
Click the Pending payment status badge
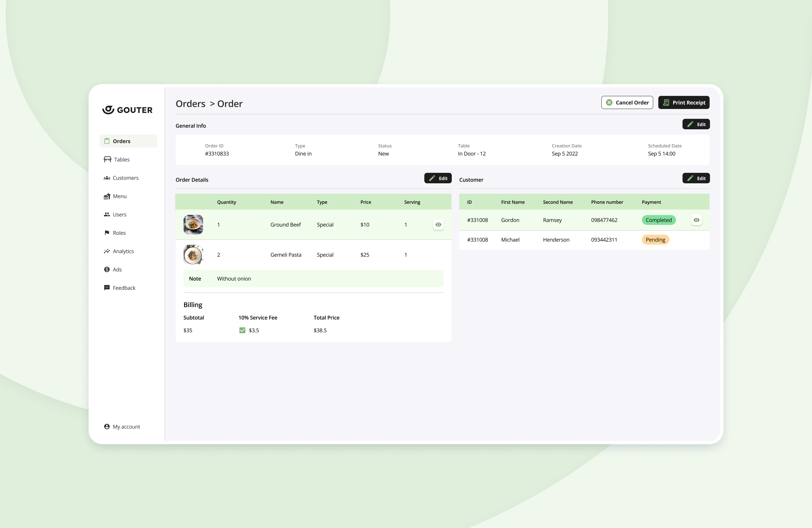coord(655,240)
